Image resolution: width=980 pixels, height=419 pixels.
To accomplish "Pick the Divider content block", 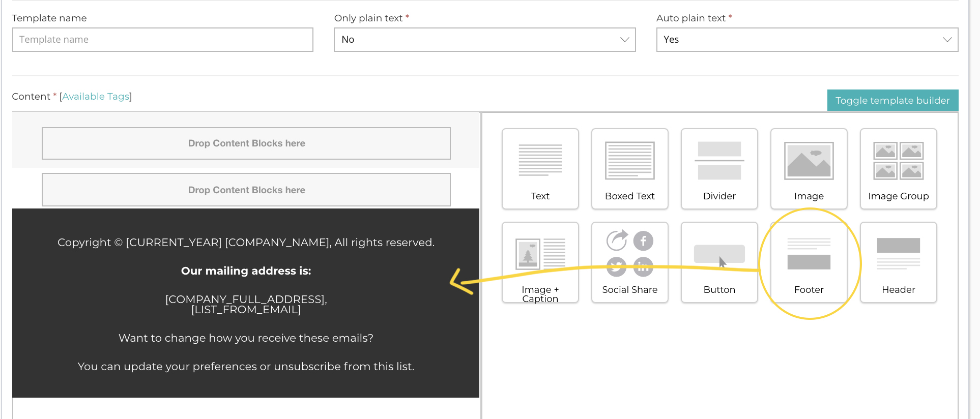I will (719, 169).
